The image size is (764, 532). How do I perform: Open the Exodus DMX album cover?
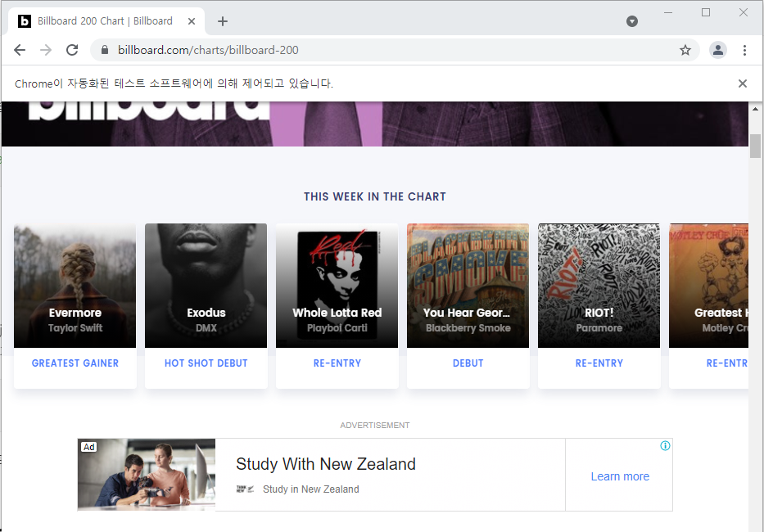coord(206,286)
